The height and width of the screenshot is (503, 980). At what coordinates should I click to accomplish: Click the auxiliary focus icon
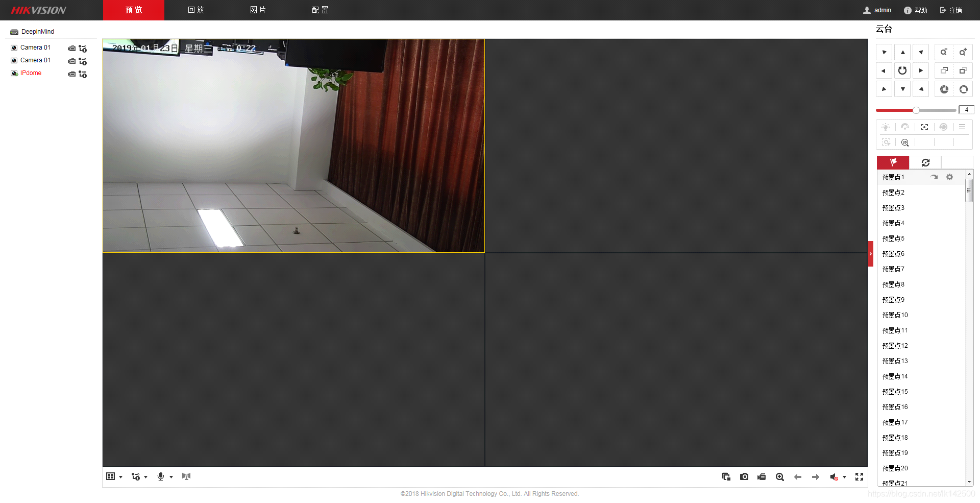[924, 127]
